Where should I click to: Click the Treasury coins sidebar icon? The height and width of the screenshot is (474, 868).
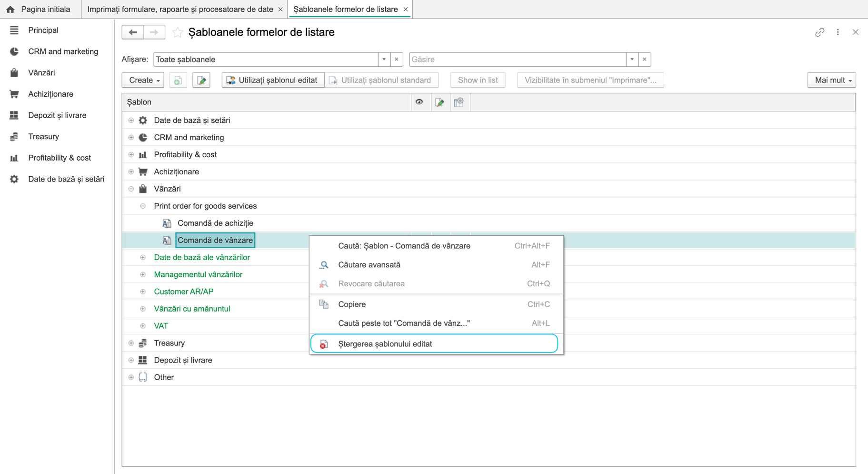[14, 137]
